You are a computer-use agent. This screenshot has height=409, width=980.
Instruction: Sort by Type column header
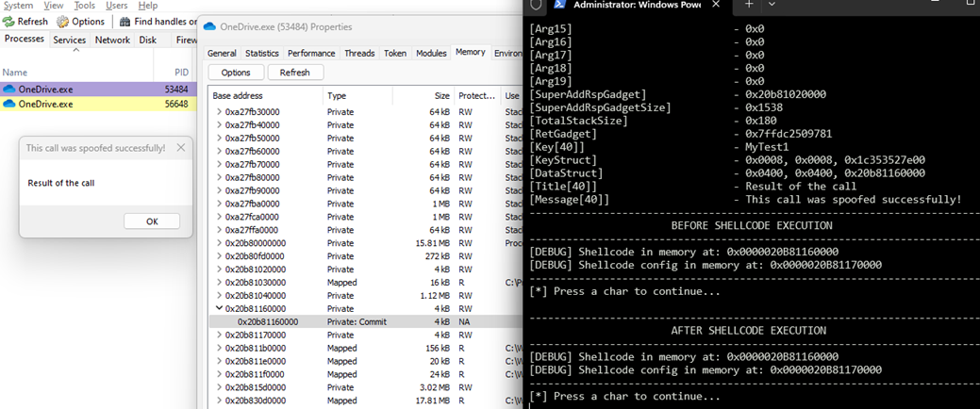357,96
